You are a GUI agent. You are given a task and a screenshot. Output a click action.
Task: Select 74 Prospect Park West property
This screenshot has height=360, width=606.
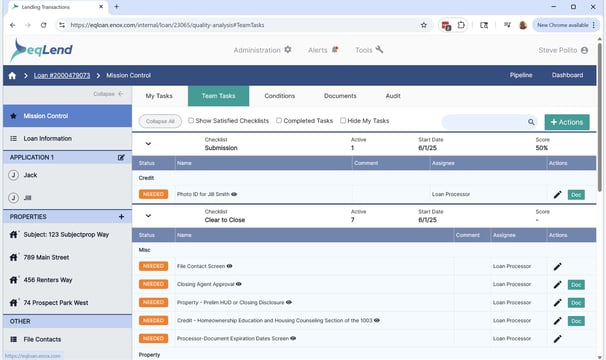point(56,303)
